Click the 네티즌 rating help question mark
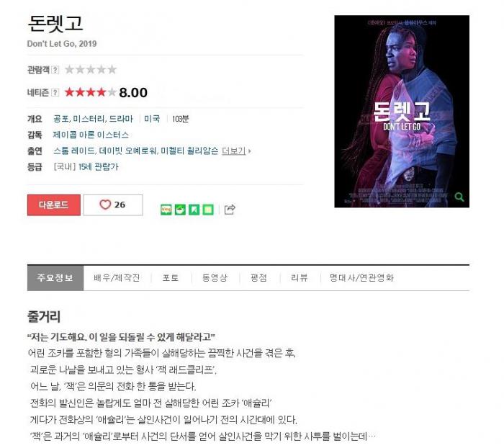 [55, 93]
